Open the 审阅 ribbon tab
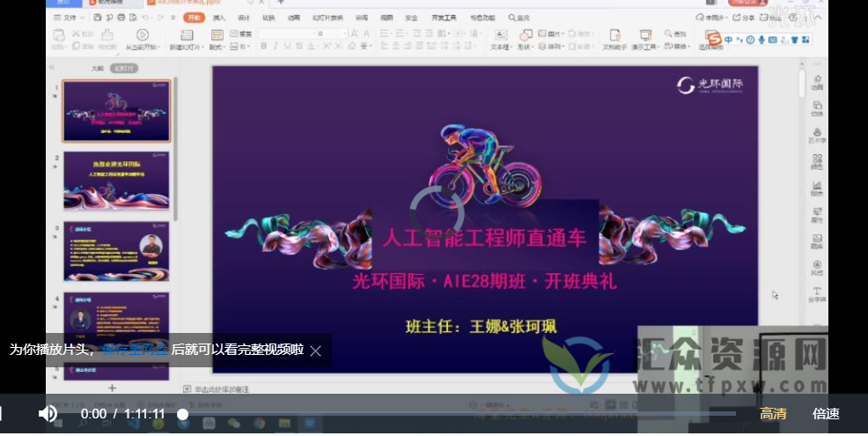The height and width of the screenshot is (436, 868). tap(362, 18)
